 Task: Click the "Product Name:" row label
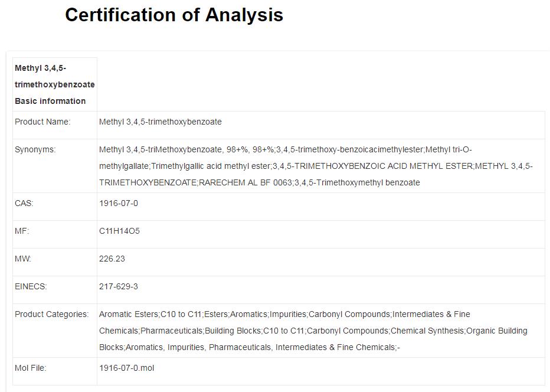pos(42,122)
